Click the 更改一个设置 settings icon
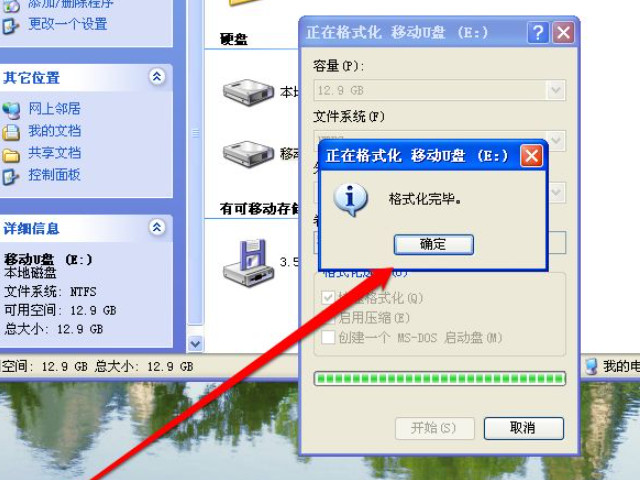This screenshot has width=640, height=480. 10,25
